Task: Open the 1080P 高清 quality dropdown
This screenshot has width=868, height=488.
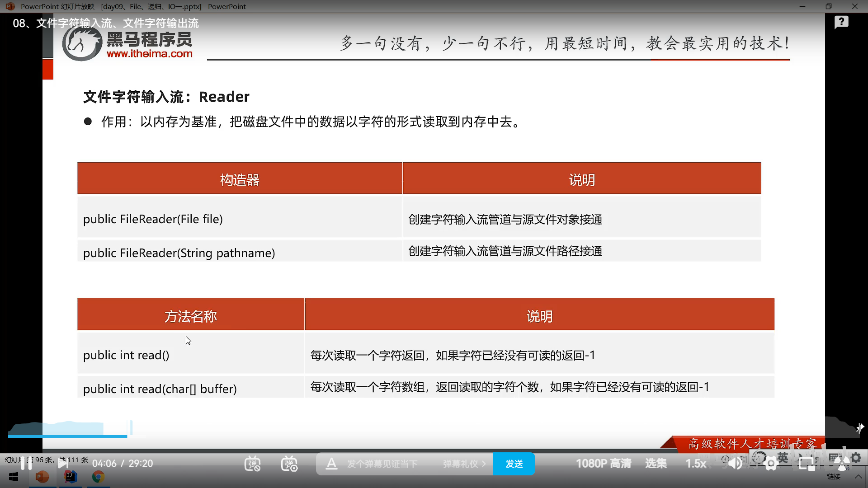Action: (603, 464)
